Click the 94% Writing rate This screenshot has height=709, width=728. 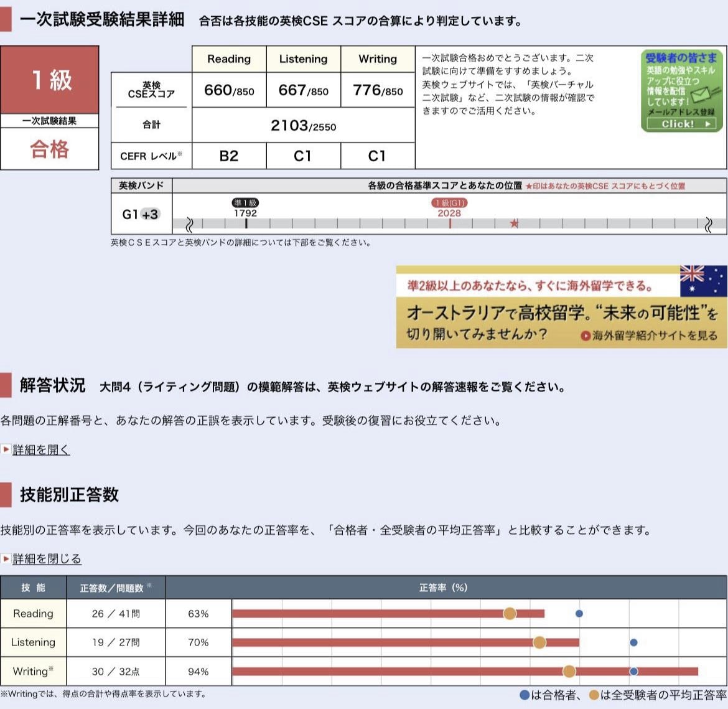coord(198,672)
